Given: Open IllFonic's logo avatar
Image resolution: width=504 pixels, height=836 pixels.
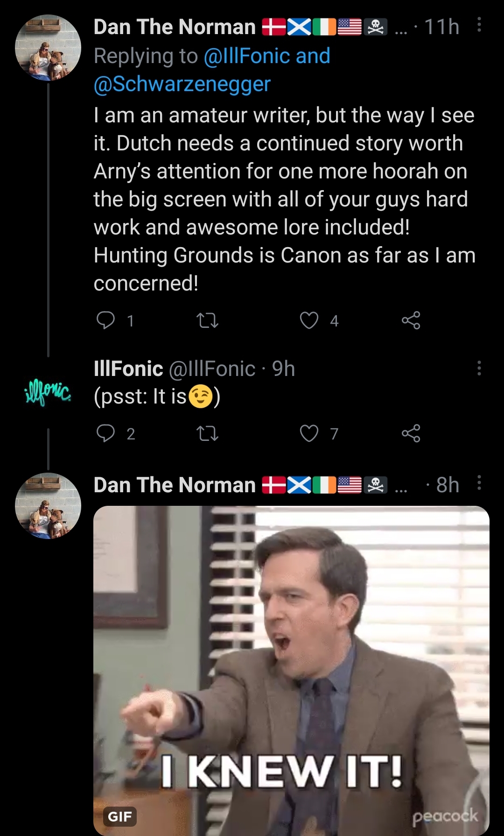Looking at the screenshot, I should [x=48, y=393].
